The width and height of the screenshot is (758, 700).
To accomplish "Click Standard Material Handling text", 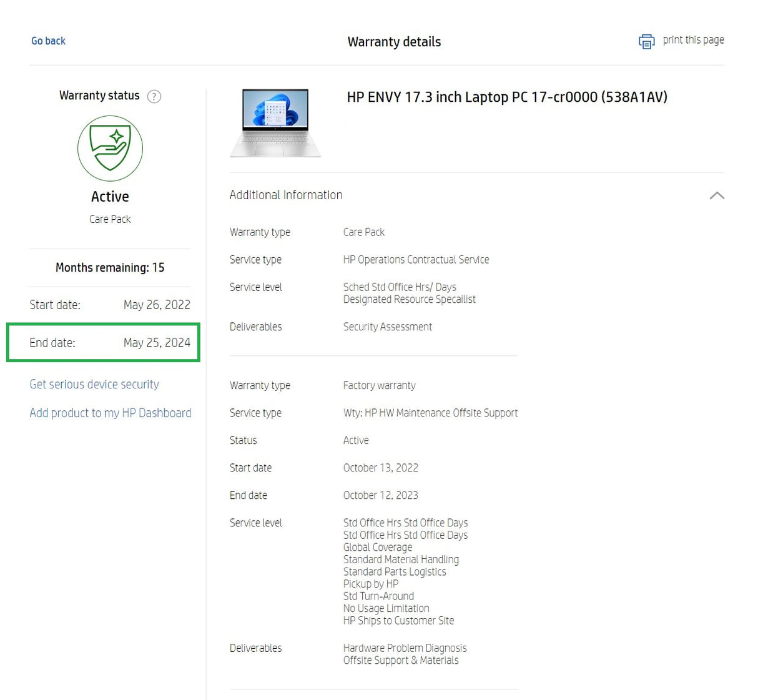I will pos(401,560).
